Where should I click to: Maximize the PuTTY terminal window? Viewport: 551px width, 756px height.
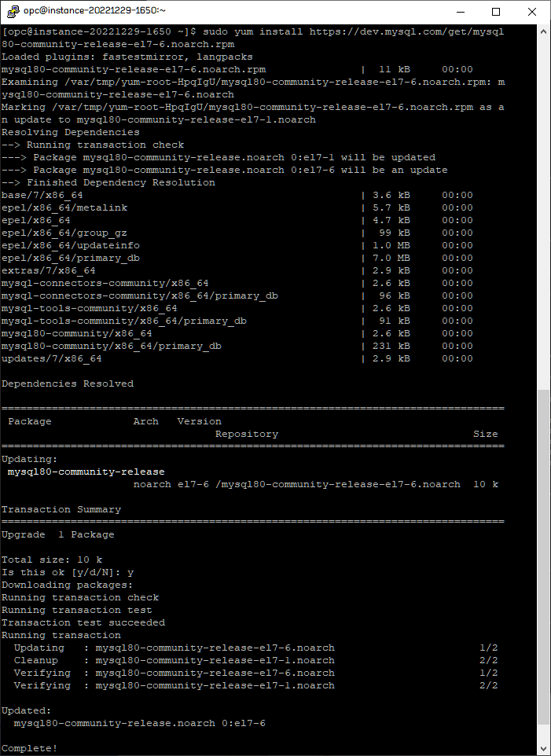coord(495,12)
